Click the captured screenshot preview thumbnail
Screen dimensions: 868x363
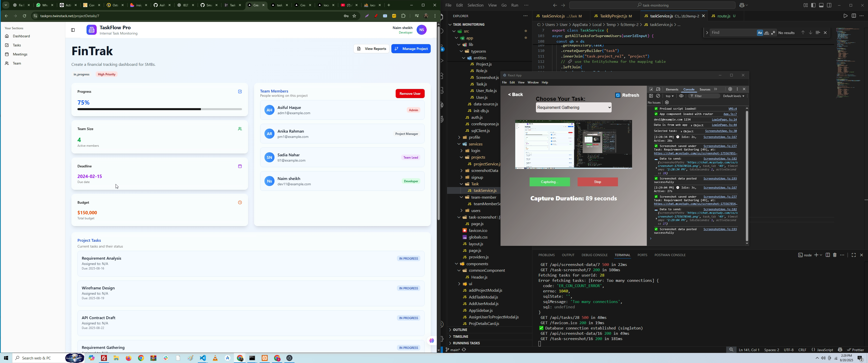(573, 144)
